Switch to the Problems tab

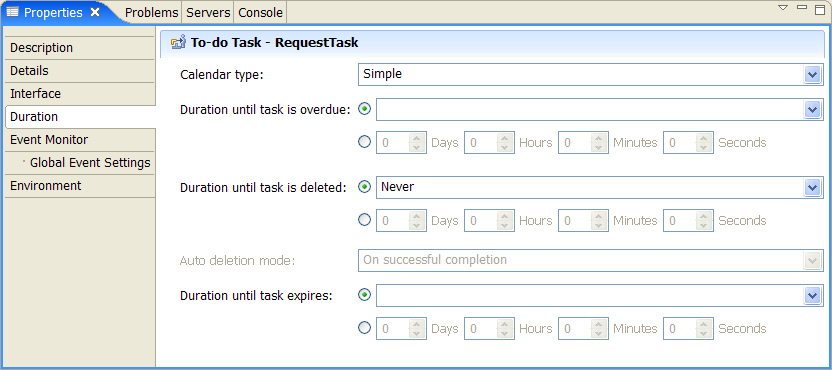click(151, 13)
